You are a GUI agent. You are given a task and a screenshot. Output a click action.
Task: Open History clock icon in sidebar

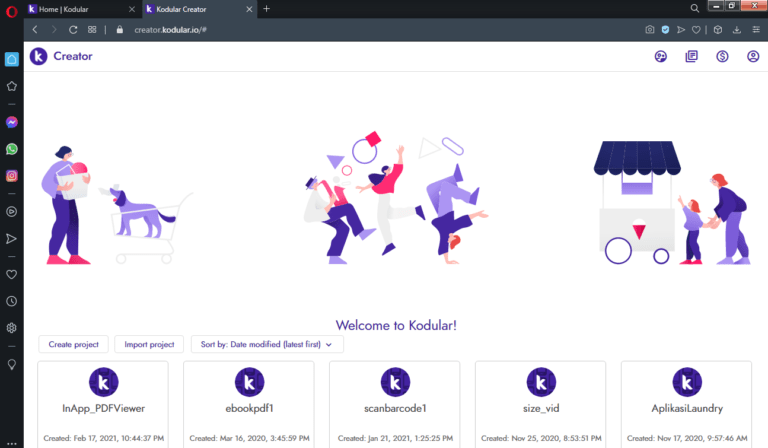pyautogui.click(x=12, y=301)
